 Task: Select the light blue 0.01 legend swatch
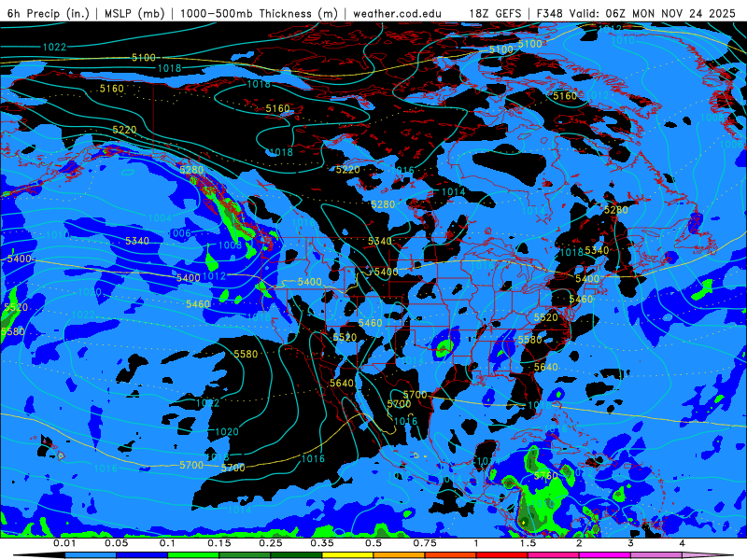[x=91, y=555]
